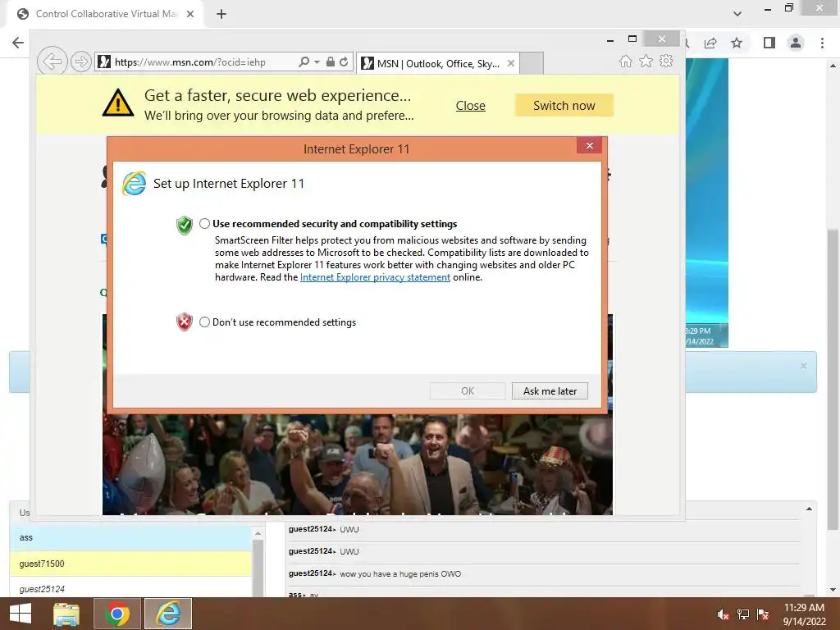This screenshot has height=630, width=840.
Task: Close the MSN tab in IE
Action: [510, 63]
